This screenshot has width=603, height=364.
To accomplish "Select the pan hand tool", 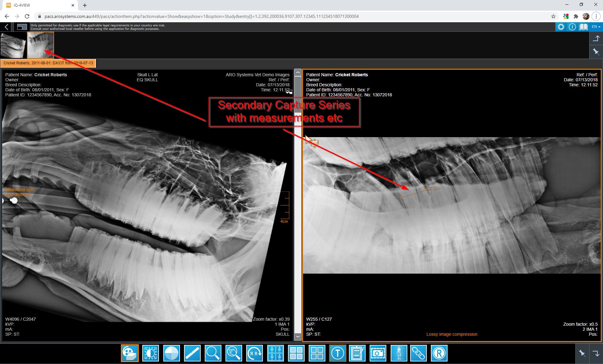I will (234, 353).
